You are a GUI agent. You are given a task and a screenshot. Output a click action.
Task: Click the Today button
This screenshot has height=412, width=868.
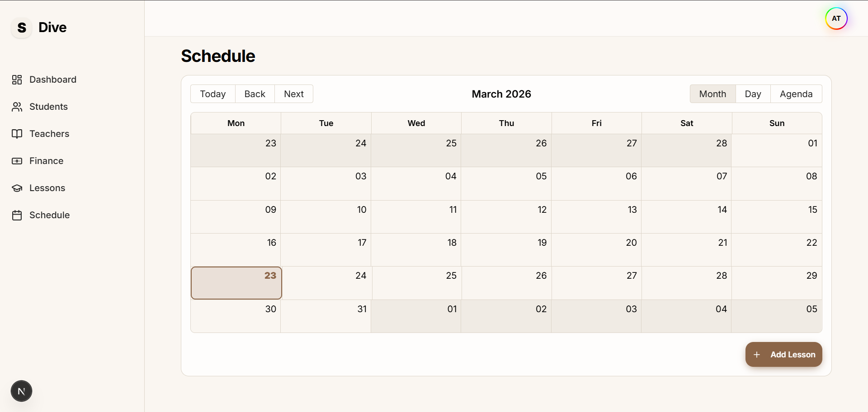tap(212, 94)
